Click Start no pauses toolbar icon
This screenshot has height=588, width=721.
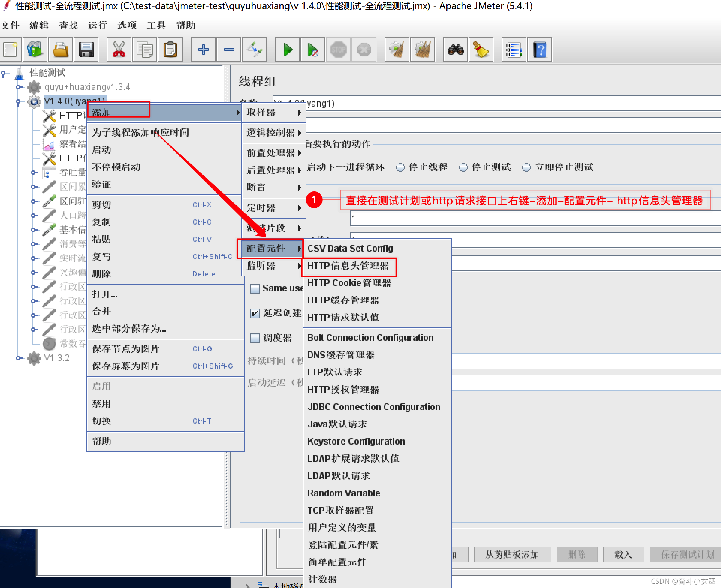pyautogui.click(x=313, y=49)
